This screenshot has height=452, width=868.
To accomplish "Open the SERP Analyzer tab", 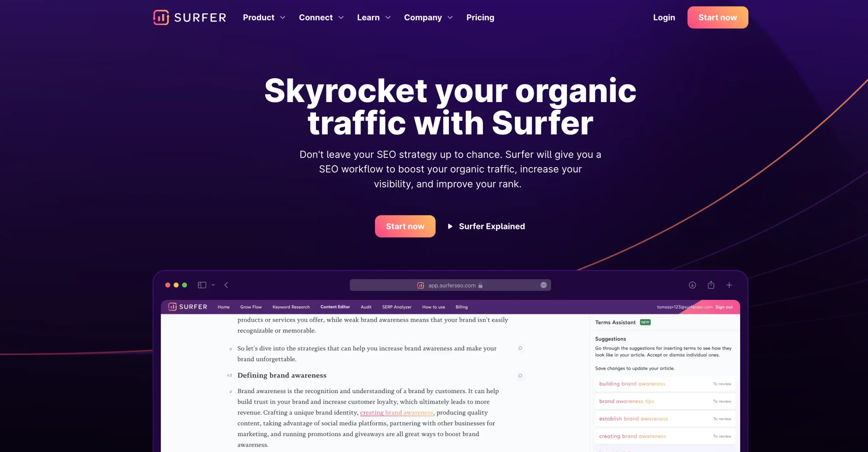I will 397,306.
